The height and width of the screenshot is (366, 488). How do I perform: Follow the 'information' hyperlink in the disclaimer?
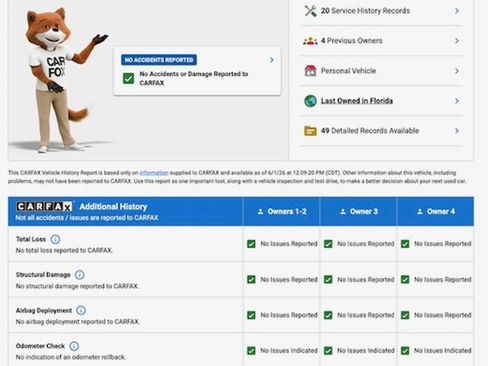(154, 173)
